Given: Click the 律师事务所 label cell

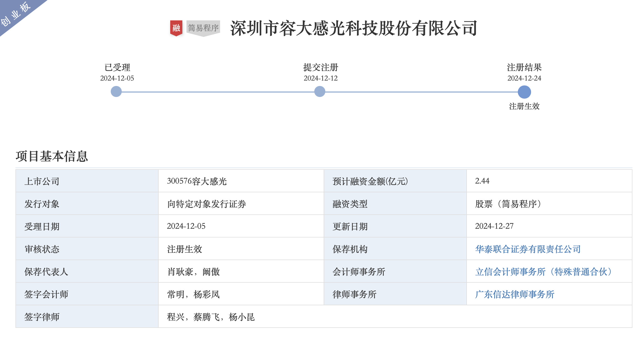Looking at the screenshot, I should (395, 294).
